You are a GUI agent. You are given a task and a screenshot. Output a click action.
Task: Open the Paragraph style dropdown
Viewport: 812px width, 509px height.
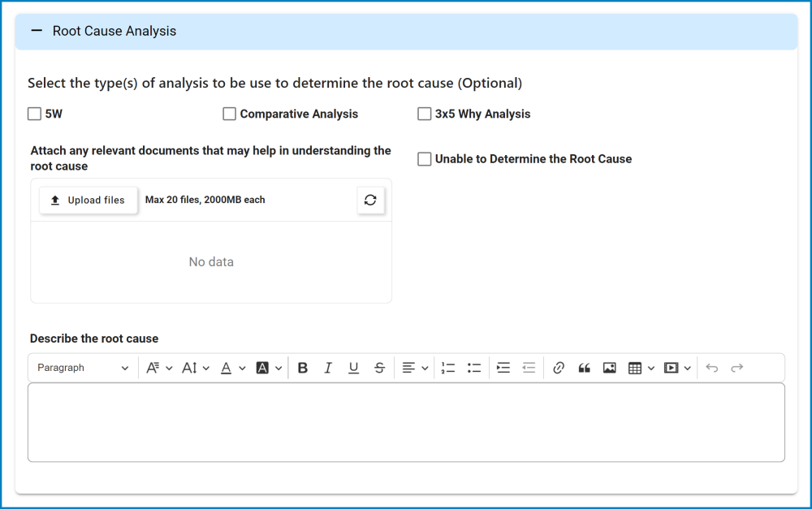click(x=82, y=367)
